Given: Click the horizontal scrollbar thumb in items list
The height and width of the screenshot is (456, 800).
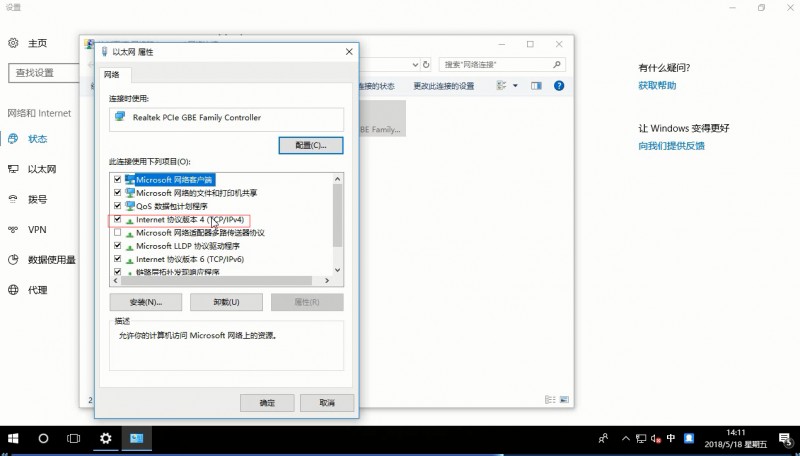Looking at the screenshot, I should tap(216, 281).
